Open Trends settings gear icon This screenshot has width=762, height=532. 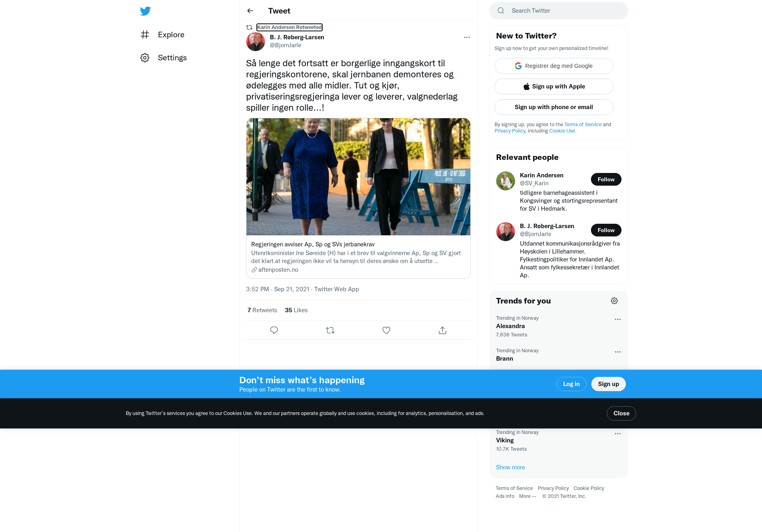(x=614, y=301)
